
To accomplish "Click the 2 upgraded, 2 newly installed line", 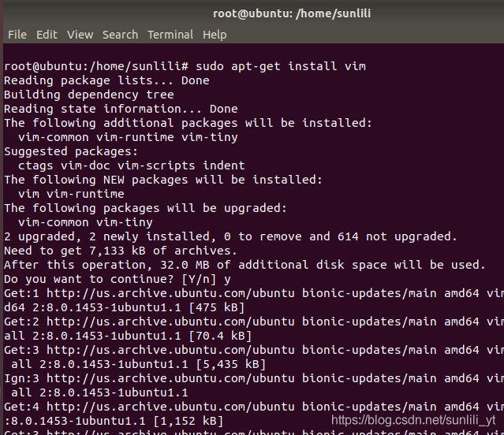I will (230, 236).
